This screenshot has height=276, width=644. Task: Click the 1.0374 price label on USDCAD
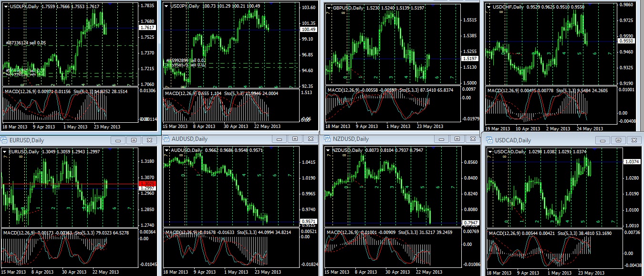(632, 162)
